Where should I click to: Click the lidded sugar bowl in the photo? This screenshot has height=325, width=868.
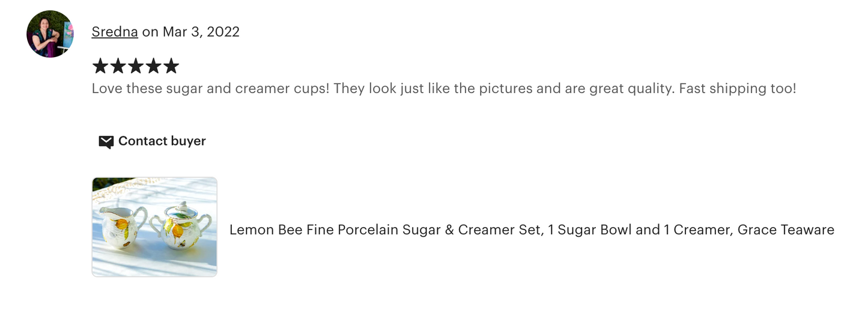tap(180, 226)
